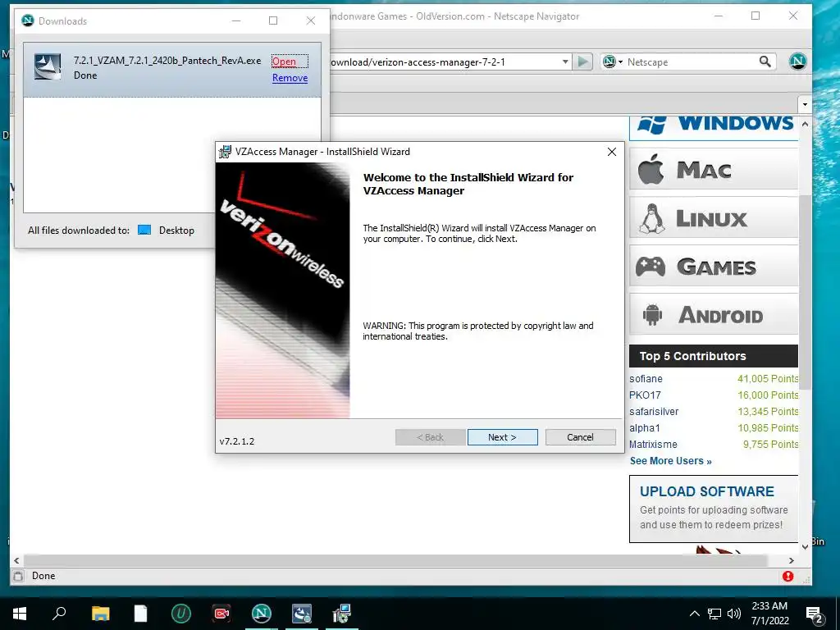Viewport: 840px width, 630px height.
Task: Click the Upload Software heading
Action: pyautogui.click(x=706, y=492)
